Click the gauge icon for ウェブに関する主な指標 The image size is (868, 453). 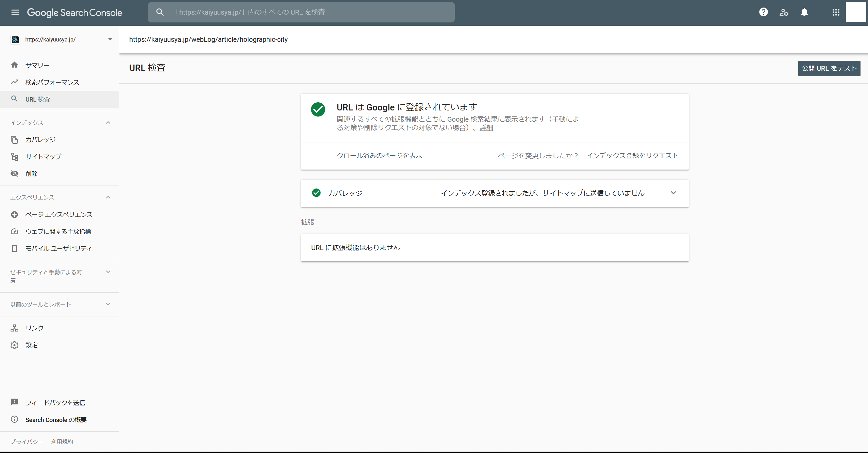(x=14, y=231)
